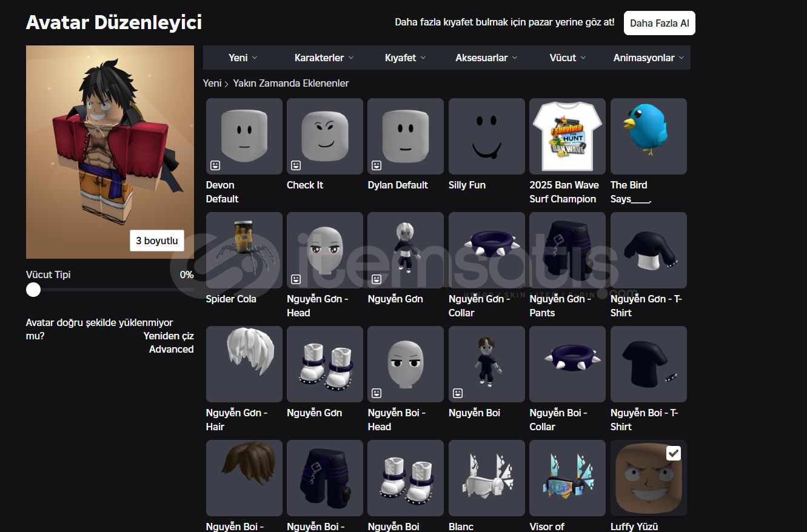Equip the Nguyễn Boi - T-Shirt item
Screen dimensions: 807x532
coord(649,364)
